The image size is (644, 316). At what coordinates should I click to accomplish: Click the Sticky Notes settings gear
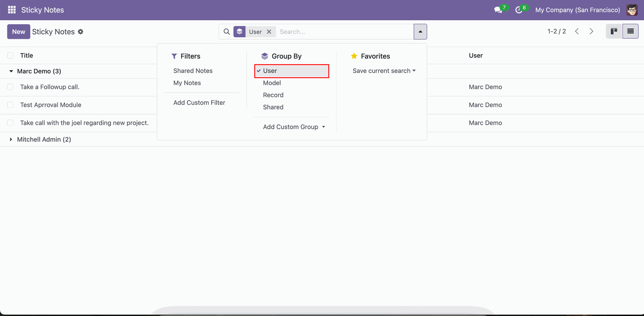(x=80, y=32)
